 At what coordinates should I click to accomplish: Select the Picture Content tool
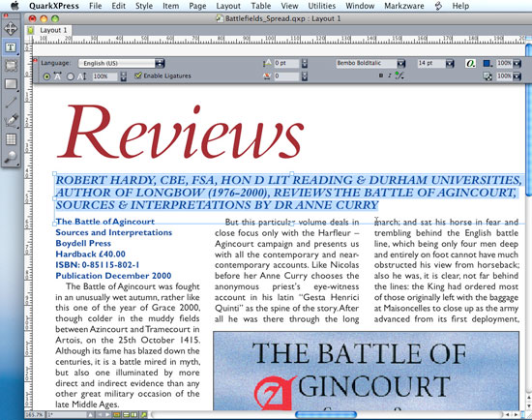click(x=11, y=66)
